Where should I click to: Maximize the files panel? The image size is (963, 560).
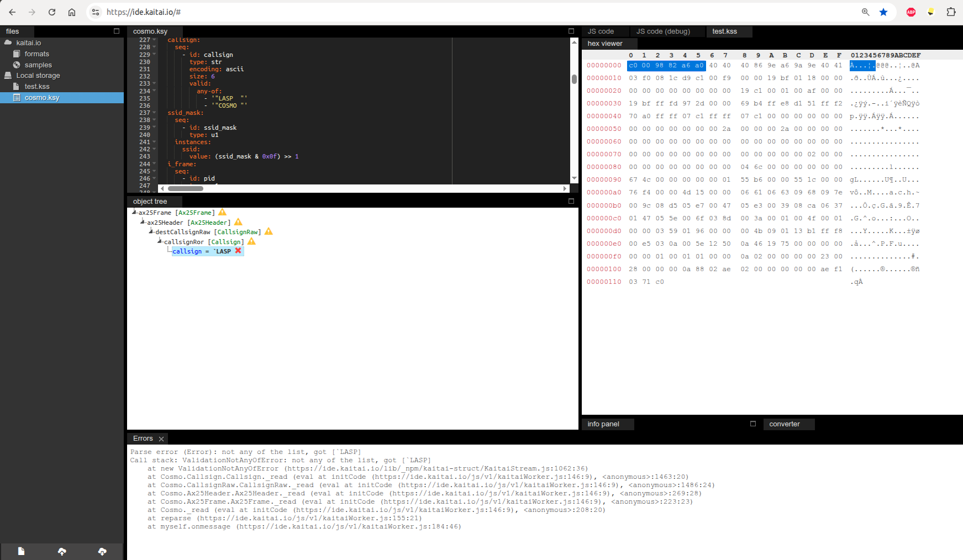(117, 31)
